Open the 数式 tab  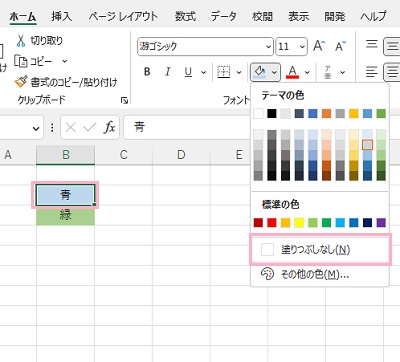tap(185, 16)
